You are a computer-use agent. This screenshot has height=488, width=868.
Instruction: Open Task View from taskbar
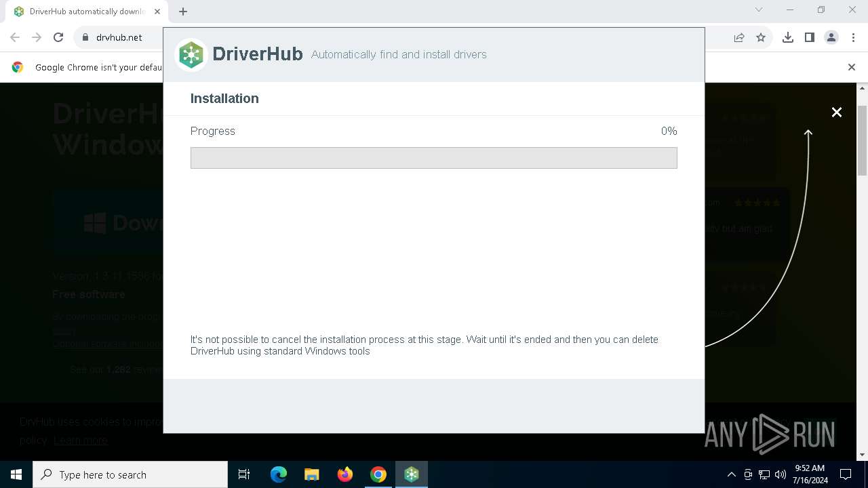244,474
